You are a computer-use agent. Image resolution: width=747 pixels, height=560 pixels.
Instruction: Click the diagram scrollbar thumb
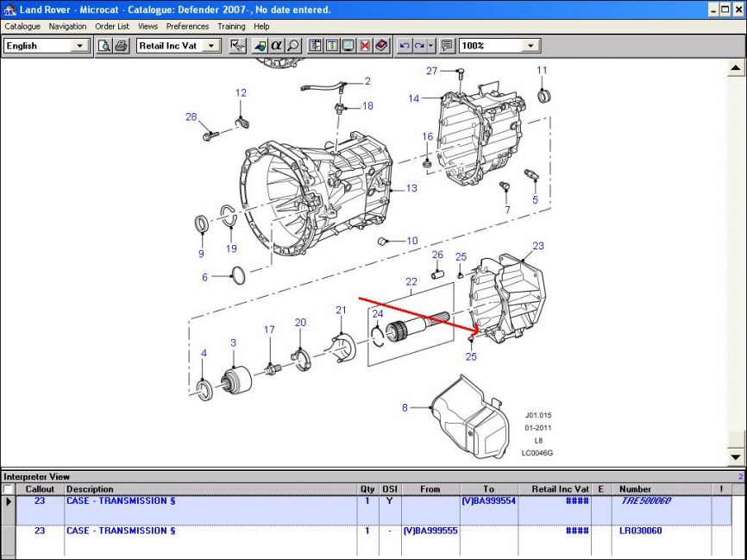point(736,438)
